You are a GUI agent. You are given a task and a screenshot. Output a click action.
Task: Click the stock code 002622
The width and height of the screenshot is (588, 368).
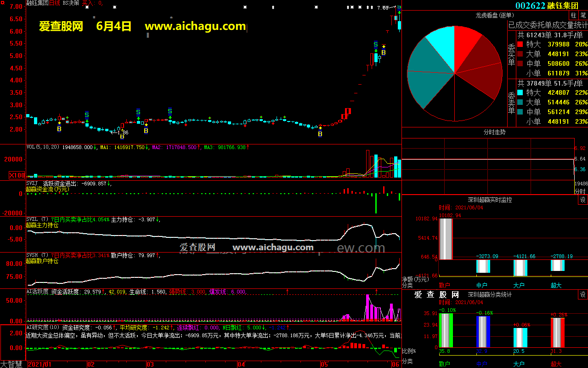530,6
